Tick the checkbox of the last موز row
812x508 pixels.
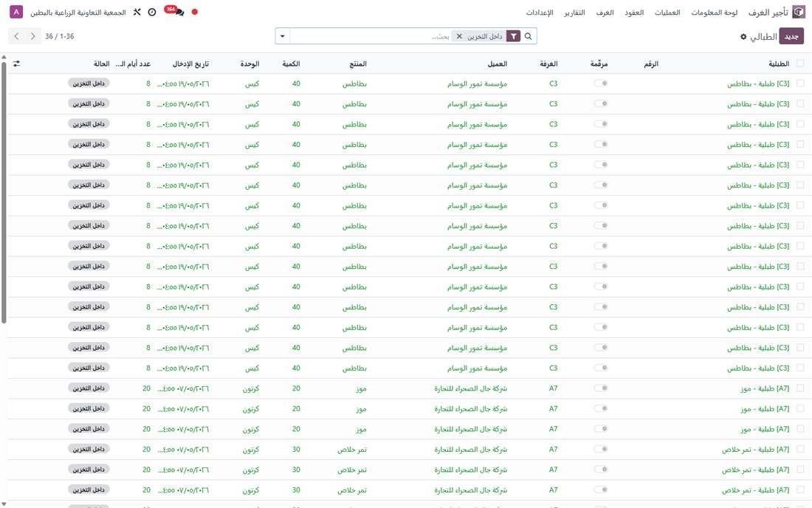800,429
